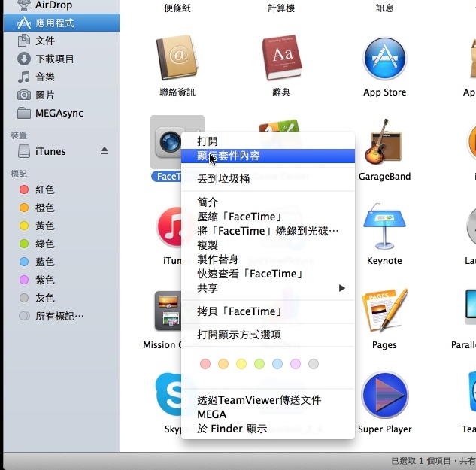Screen dimensions: 476x470
Task: Open 下載項目 in the sidebar
Action: pyautogui.click(x=62, y=59)
